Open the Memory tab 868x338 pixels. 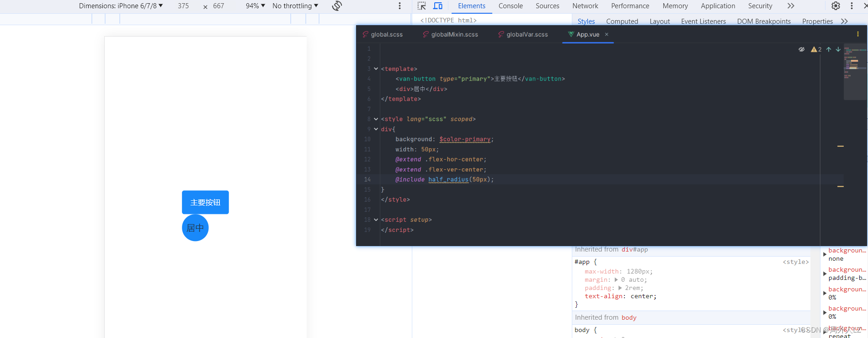point(675,6)
